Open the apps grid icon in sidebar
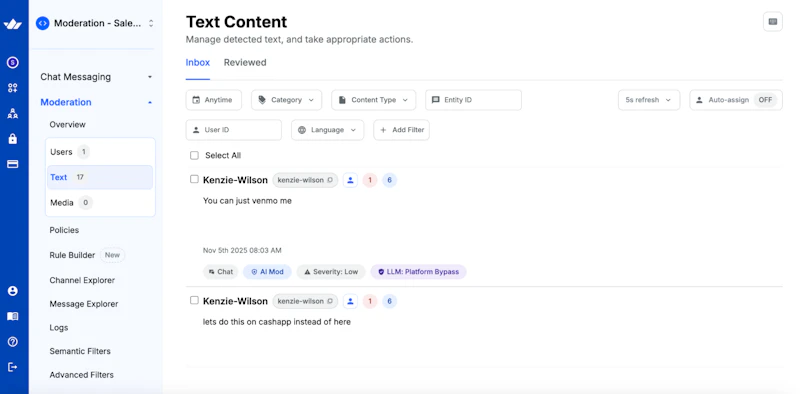This screenshot has height=394, width=800. click(x=13, y=88)
